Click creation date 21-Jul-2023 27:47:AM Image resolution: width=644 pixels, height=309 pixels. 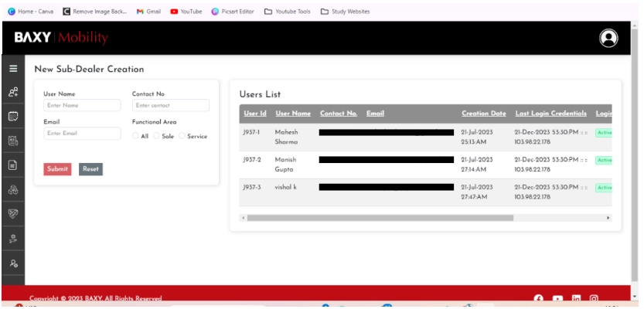[x=477, y=192]
